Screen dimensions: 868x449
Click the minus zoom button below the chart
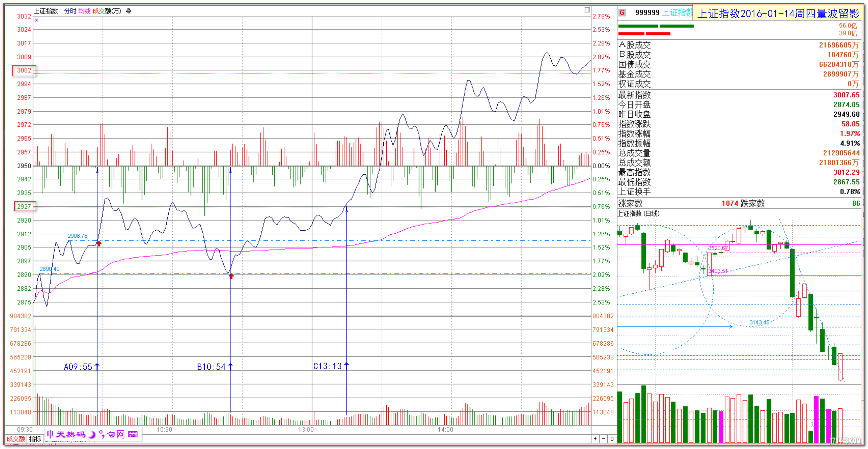603,439
